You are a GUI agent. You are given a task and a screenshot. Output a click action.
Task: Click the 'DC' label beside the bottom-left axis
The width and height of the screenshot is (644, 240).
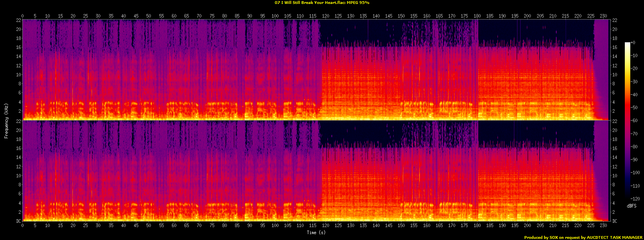coord(18,221)
